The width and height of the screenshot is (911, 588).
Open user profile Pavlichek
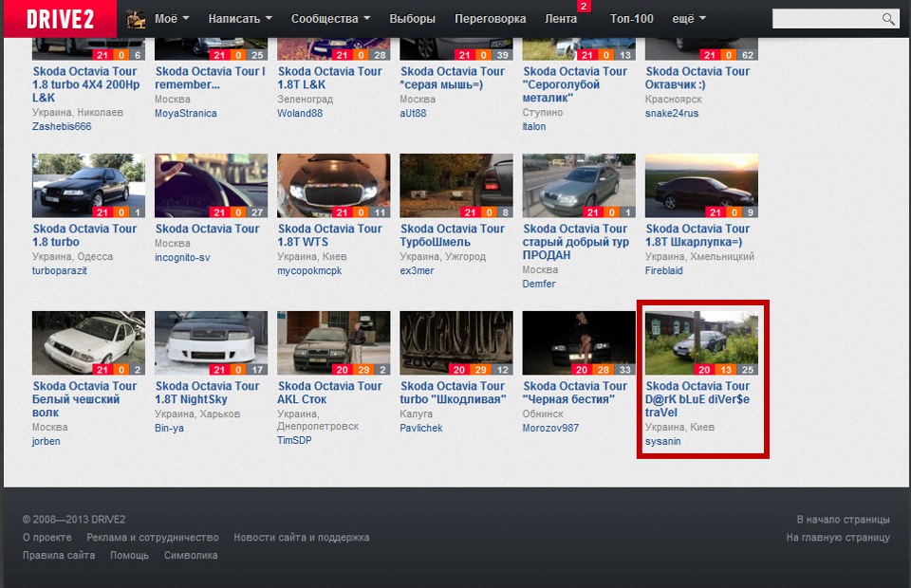tap(420, 428)
